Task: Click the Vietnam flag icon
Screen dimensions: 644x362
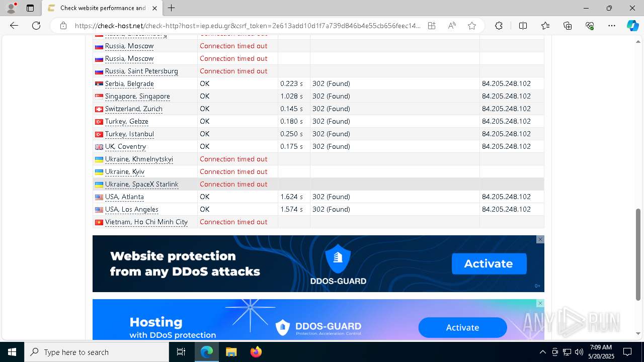Action: (99, 222)
